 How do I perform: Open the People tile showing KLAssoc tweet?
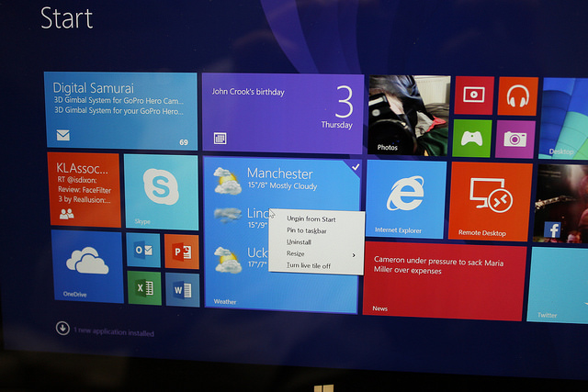tap(84, 190)
